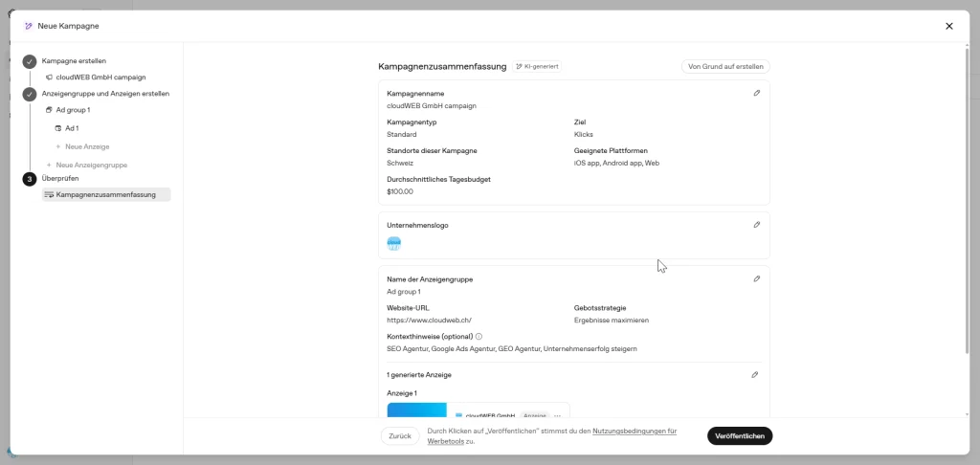
Task: Click the Anzeigengruppe und Anzeigen erstellen checkmark
Action: [x=30, y=94]
